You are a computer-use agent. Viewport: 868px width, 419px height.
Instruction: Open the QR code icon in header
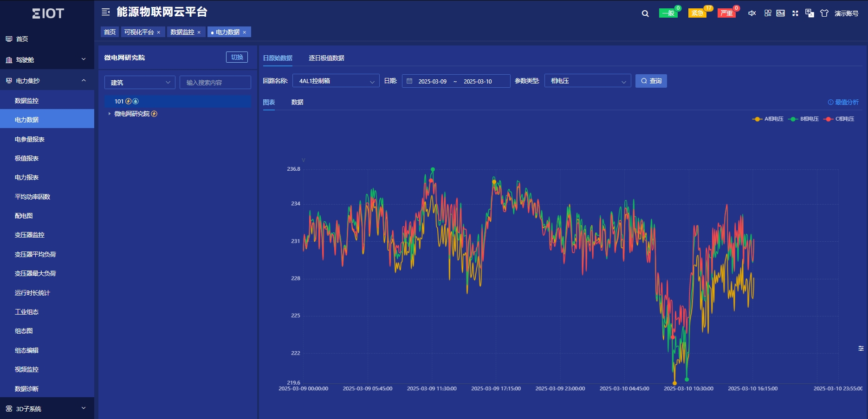point(768,13)
